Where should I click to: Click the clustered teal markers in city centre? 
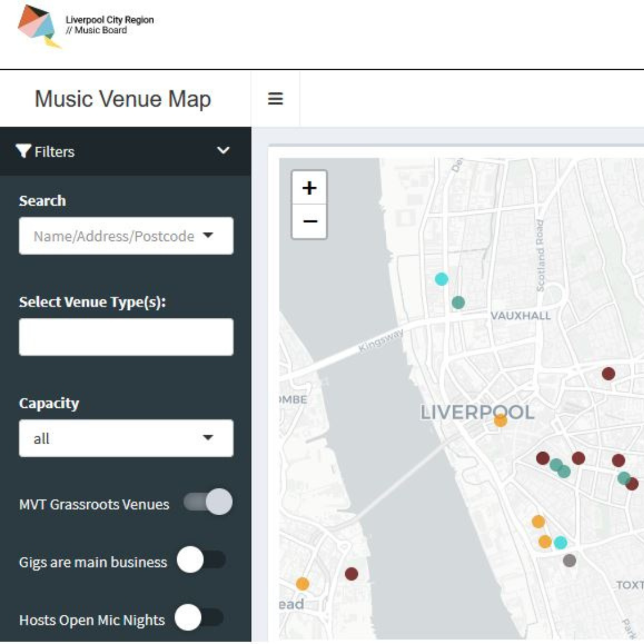561,470
